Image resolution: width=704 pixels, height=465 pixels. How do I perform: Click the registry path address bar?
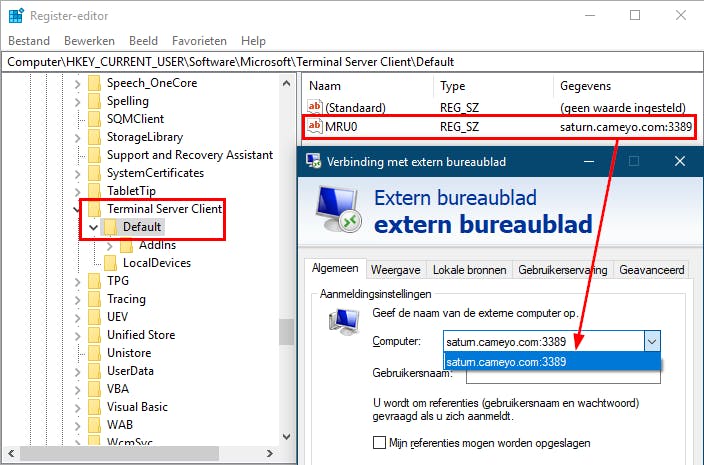coord(352,62)
